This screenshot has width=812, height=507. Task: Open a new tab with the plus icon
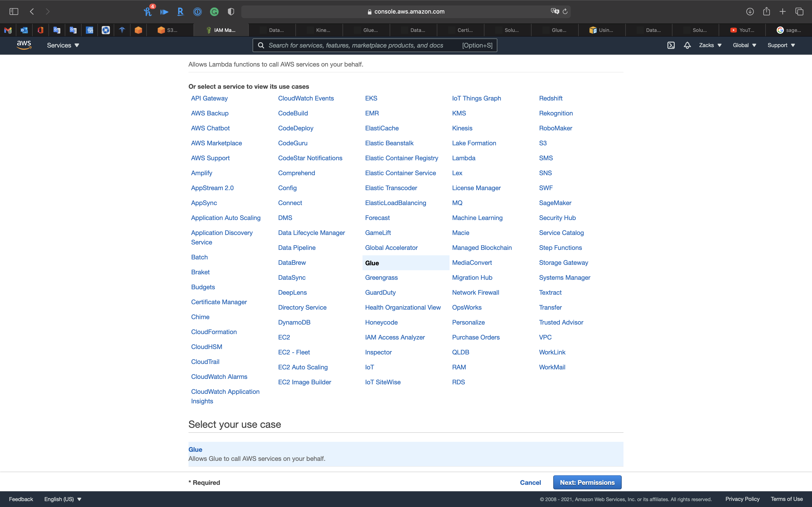coord(783,11)
